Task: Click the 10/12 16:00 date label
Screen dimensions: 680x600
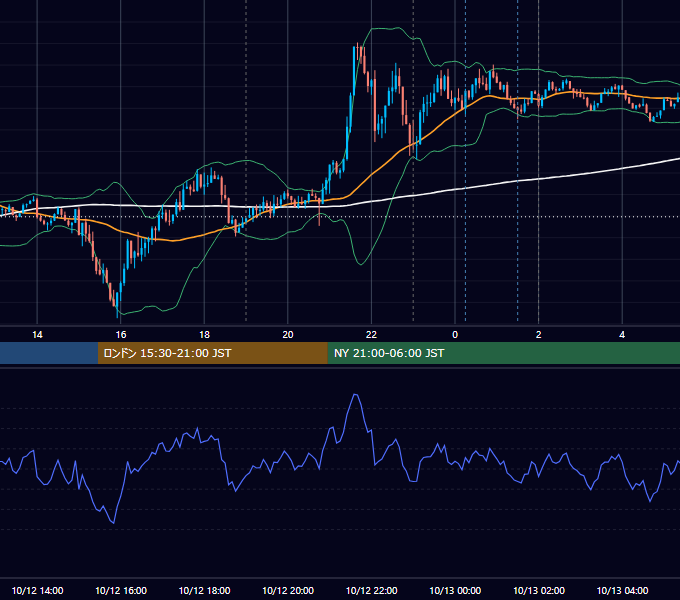Action: [x=121, y=590]
